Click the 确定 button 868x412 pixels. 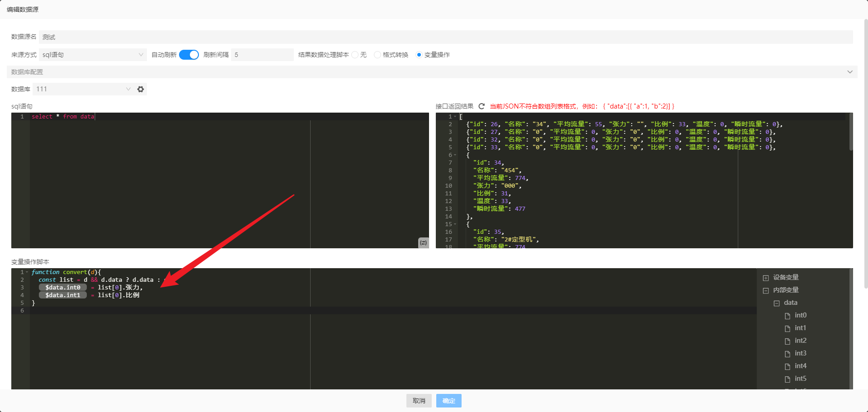tap(449, 401)
